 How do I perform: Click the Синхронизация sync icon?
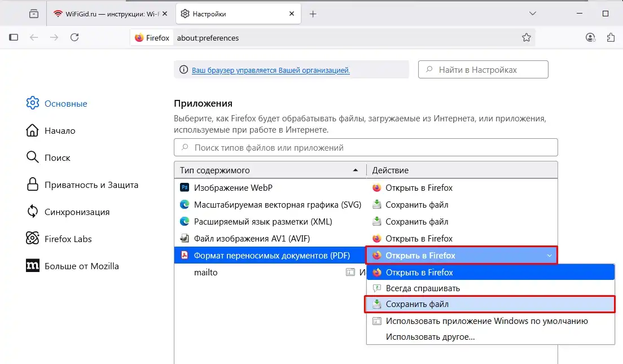(32, 212)
